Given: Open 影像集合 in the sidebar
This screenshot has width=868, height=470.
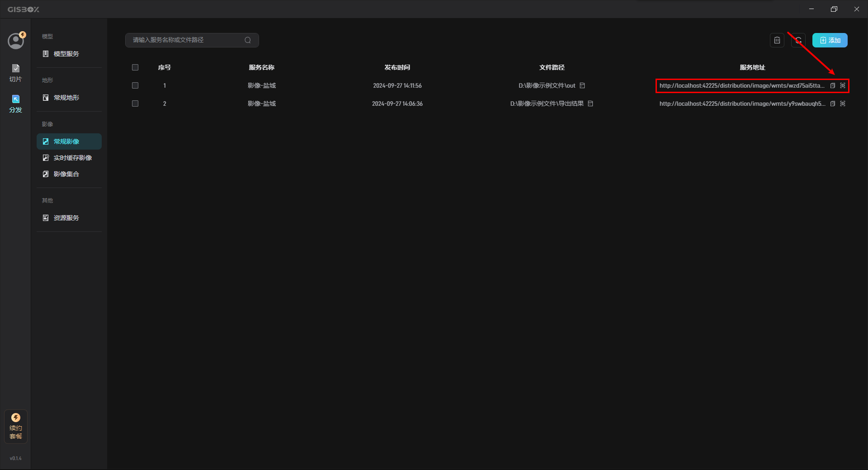Looking at the screenshot, I should [69, 174].
